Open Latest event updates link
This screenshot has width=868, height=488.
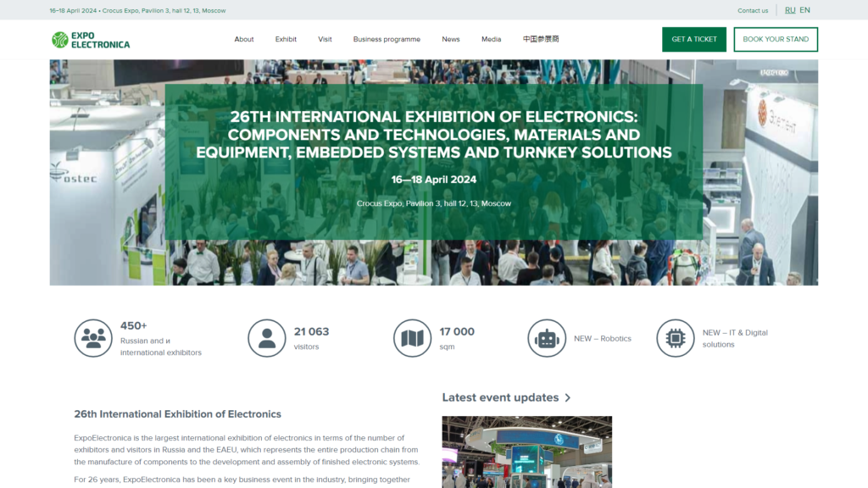click(500, 397)
